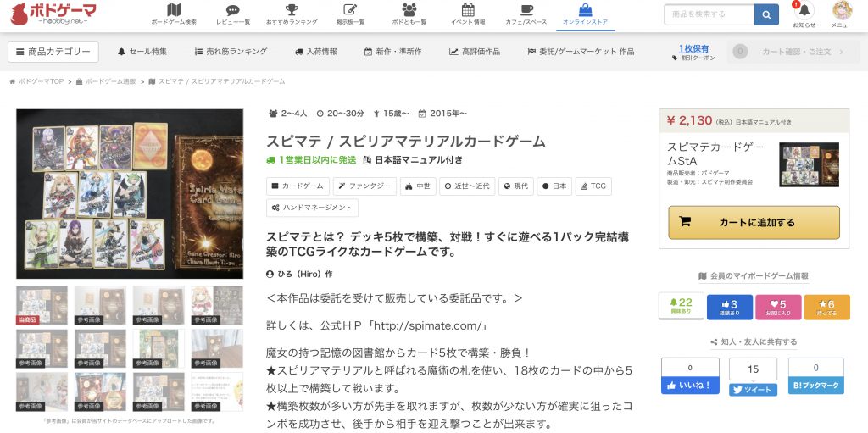The height and width of the screenshot is (433, 868).
Task: Open セール特集 link
Action: tap(142, 52)
